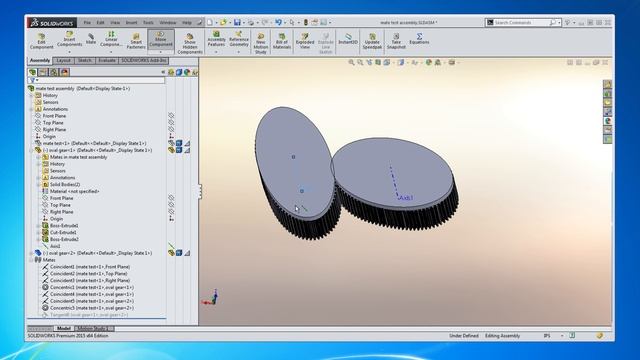Expand Insert Components dropdown arrow

click(x=69, y=52)
